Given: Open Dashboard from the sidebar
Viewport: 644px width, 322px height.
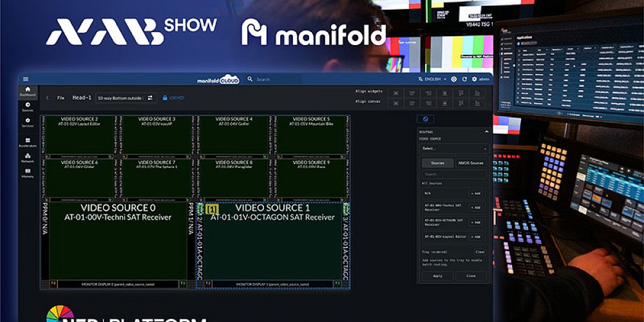Looking at the screenshot, I should point(28,91).
